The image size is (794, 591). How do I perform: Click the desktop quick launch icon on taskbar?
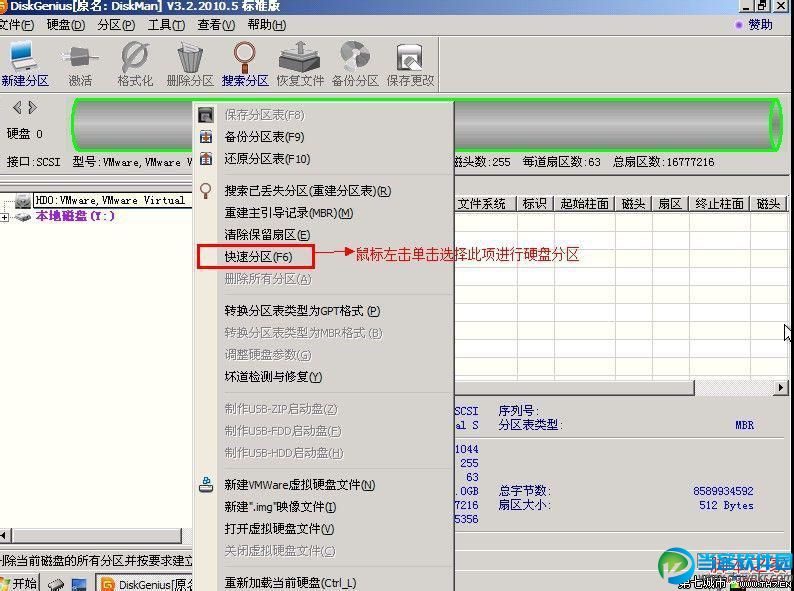(78, 584)
